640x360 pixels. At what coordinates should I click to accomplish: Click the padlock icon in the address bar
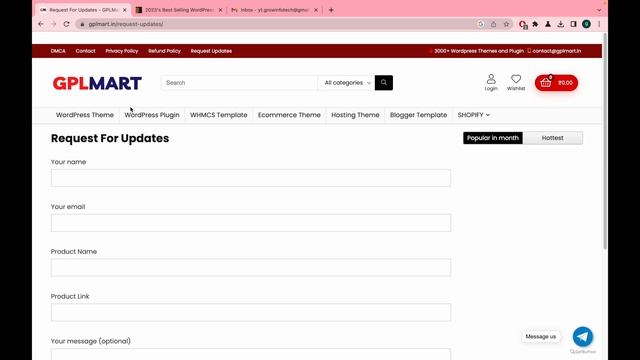82,24
